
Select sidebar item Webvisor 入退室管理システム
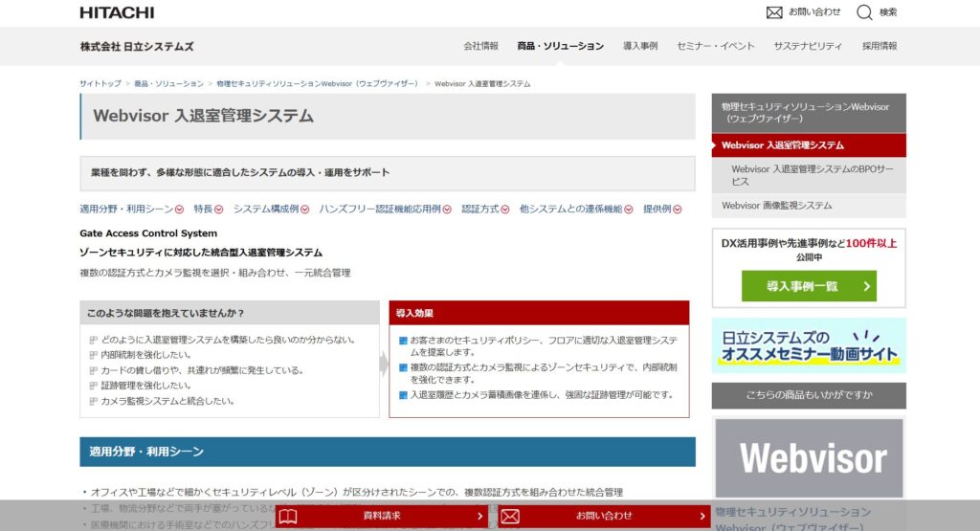pos(809,144)
